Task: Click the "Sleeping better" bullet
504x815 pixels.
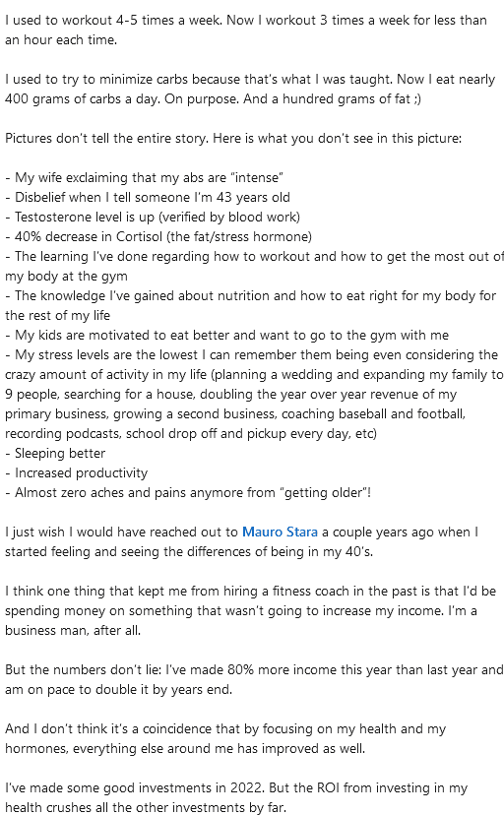Action: click(55, 453)
